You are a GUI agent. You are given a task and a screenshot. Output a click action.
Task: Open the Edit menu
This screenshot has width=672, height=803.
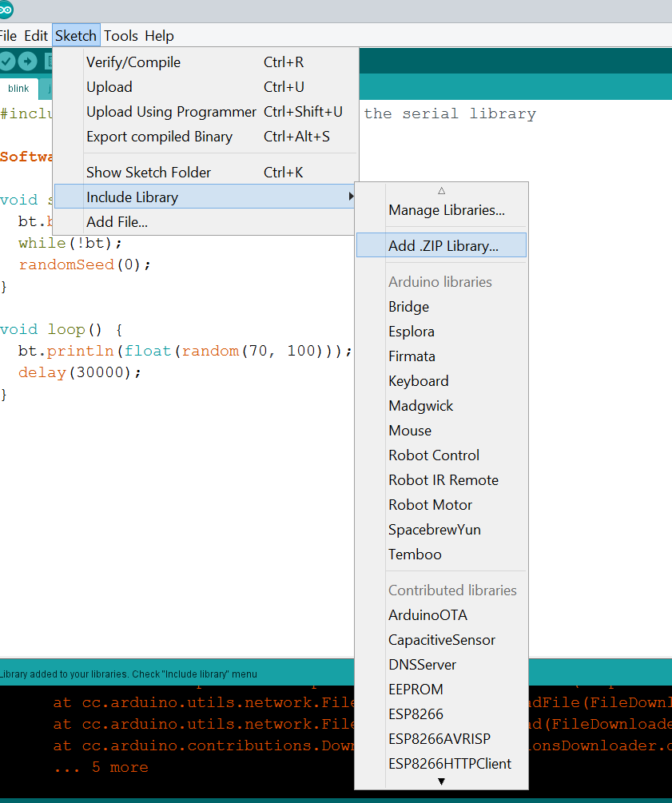coord(36,36)
